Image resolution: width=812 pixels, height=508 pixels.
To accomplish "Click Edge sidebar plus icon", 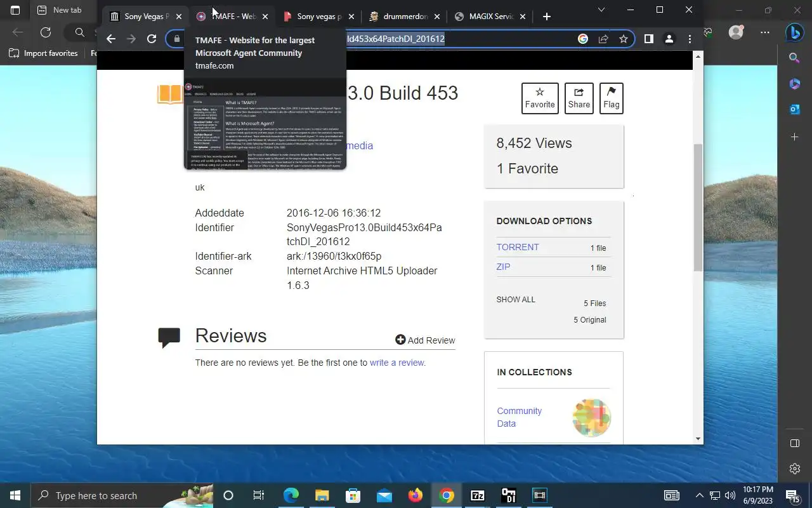I will [x=795, y=137].
